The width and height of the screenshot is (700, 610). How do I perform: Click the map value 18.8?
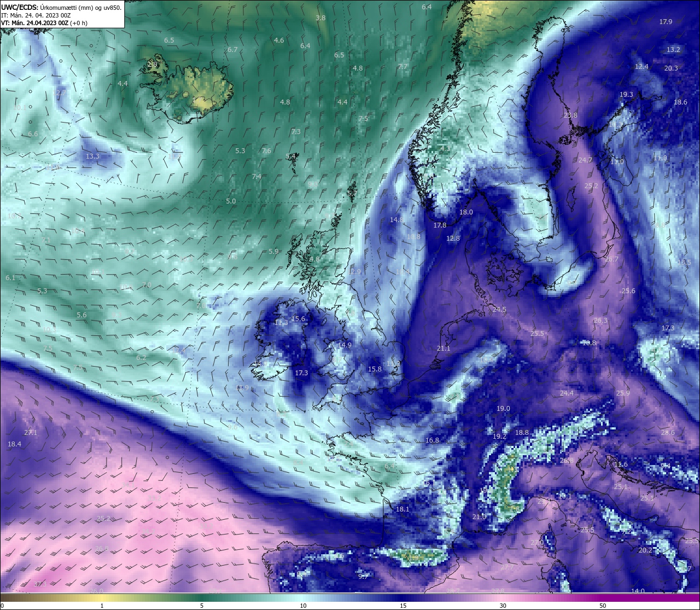(522, 433)
